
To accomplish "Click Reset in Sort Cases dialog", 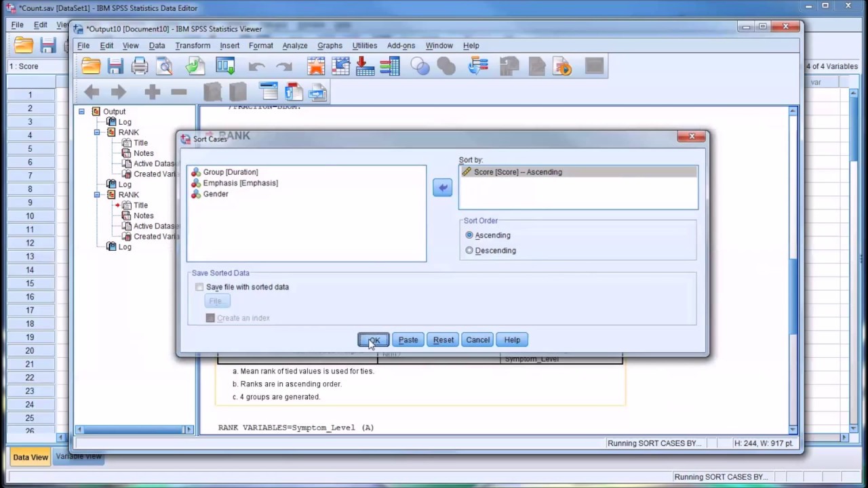I will pos(443,340).
